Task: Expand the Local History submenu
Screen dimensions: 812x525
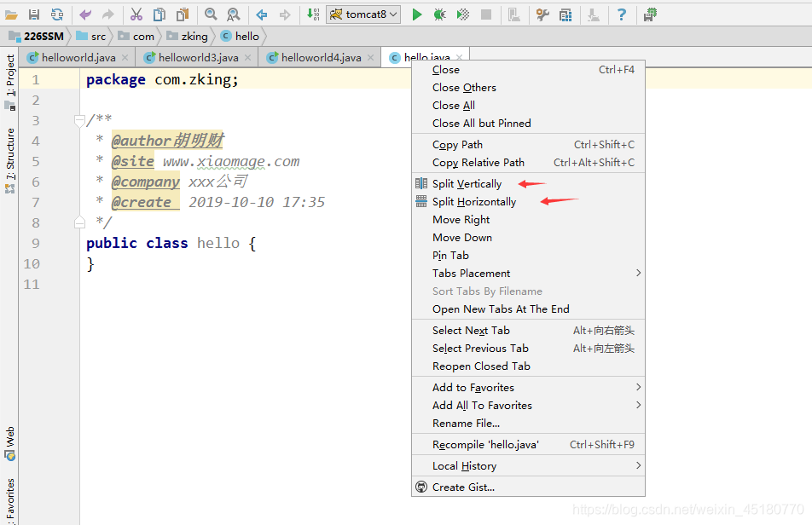Action: click(528, 466)
